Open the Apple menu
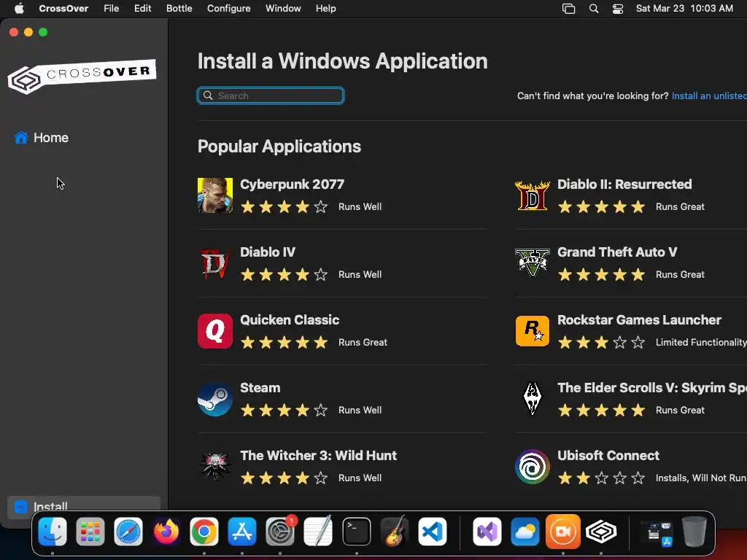 point(19,8)
